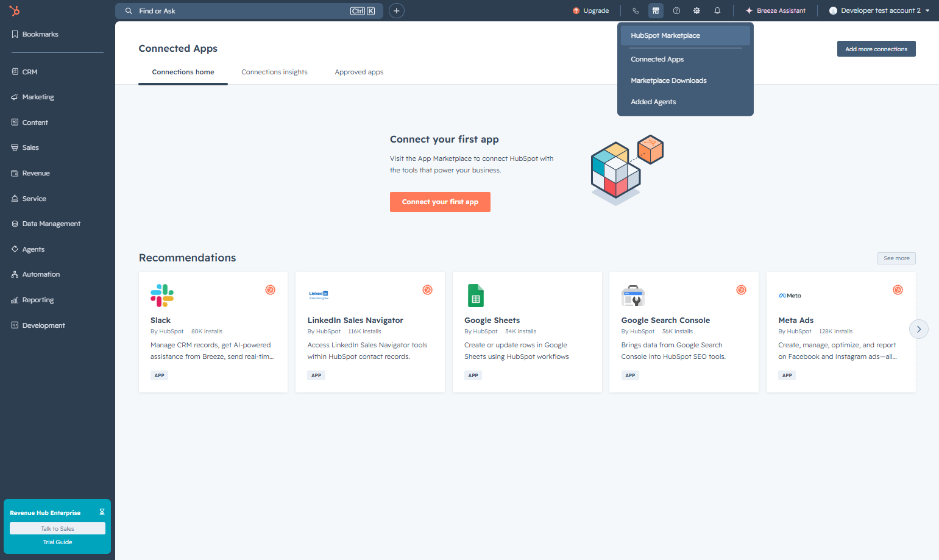Click HubSpot badge on Meta Ads card
The width and height of the screenshot is (939, 560).
(898, 290)
